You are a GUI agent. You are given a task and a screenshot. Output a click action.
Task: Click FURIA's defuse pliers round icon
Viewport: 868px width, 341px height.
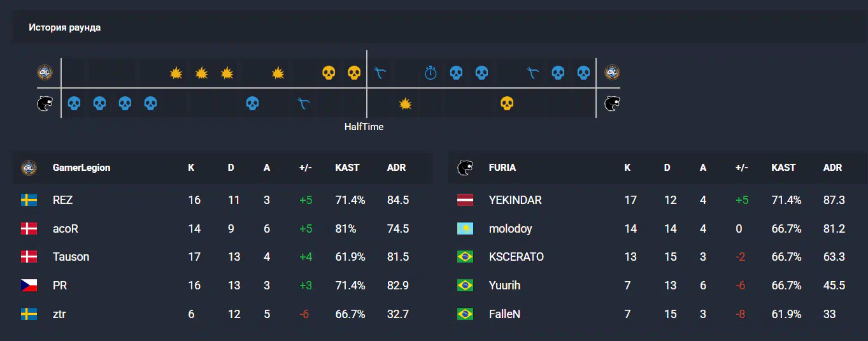point(303,103)
